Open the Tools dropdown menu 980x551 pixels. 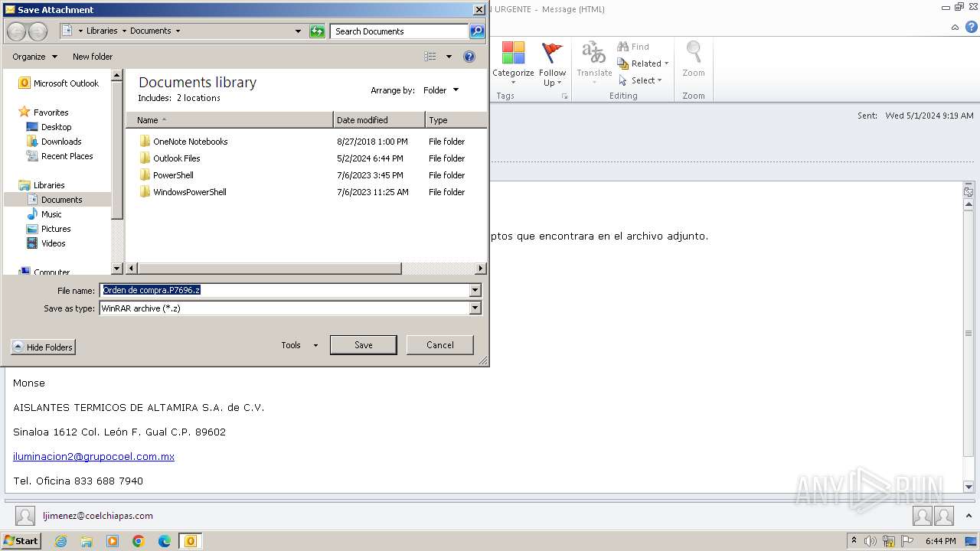299,345
